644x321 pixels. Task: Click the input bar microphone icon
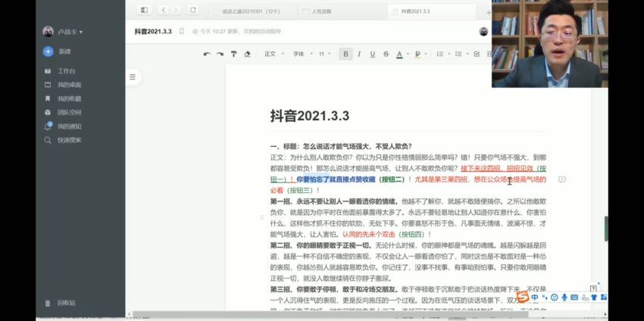click(x=564, y=297)
